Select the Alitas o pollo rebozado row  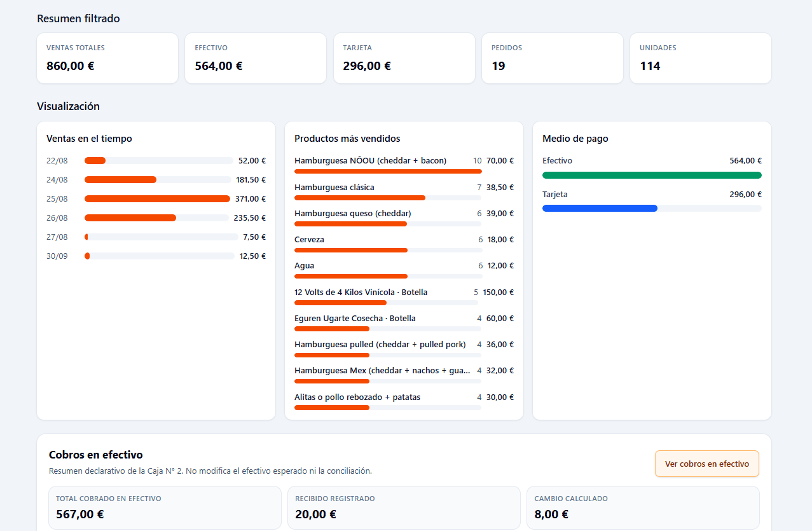point(404,401)
